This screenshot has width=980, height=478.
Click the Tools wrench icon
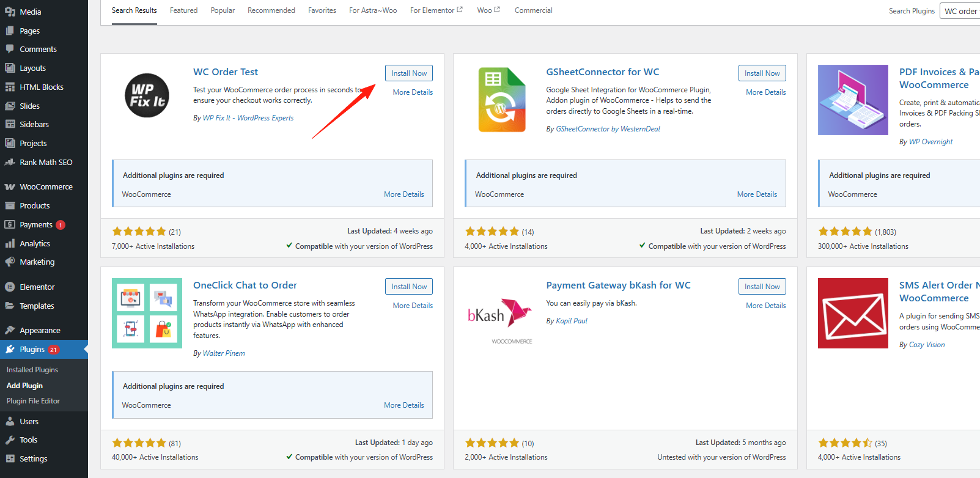(10, 439)
